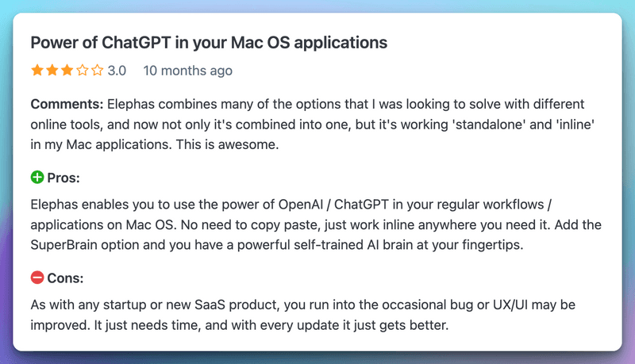This screenshot has height=364, width=635.
Task: Click the review title about ChatGPT power
Action: tap(208, 42)
